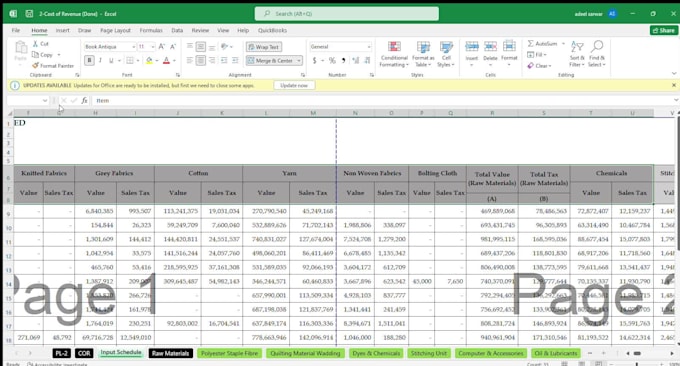Toggle Bold formatting

(x=89, y=60)
